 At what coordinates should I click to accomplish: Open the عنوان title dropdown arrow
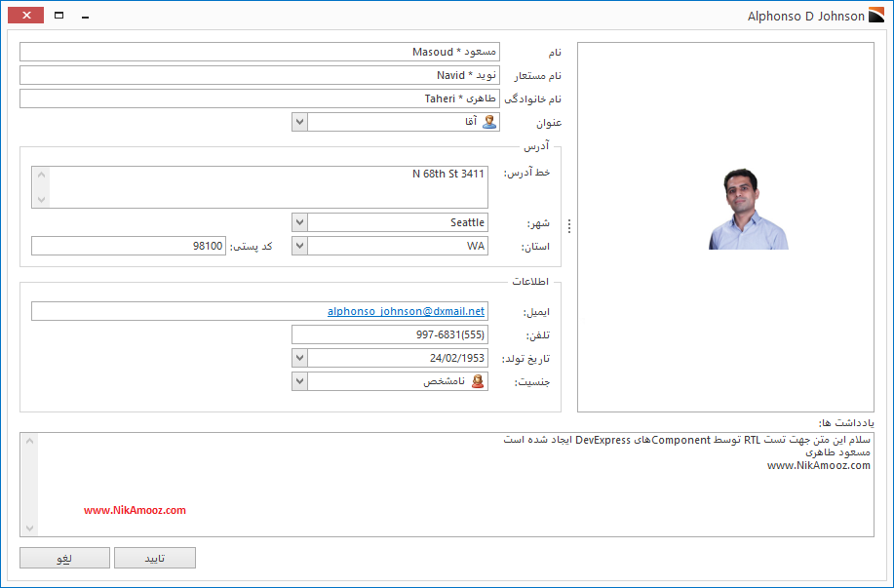[x=300, y=122]
